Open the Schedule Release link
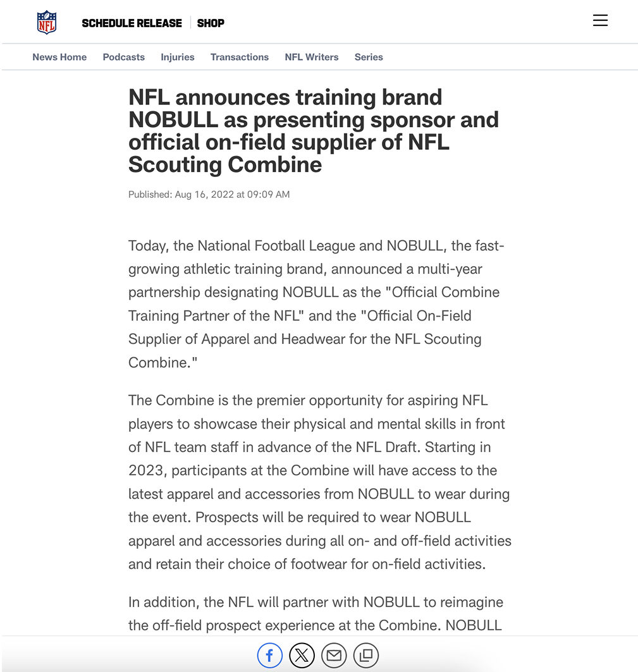 coord(132,23)
